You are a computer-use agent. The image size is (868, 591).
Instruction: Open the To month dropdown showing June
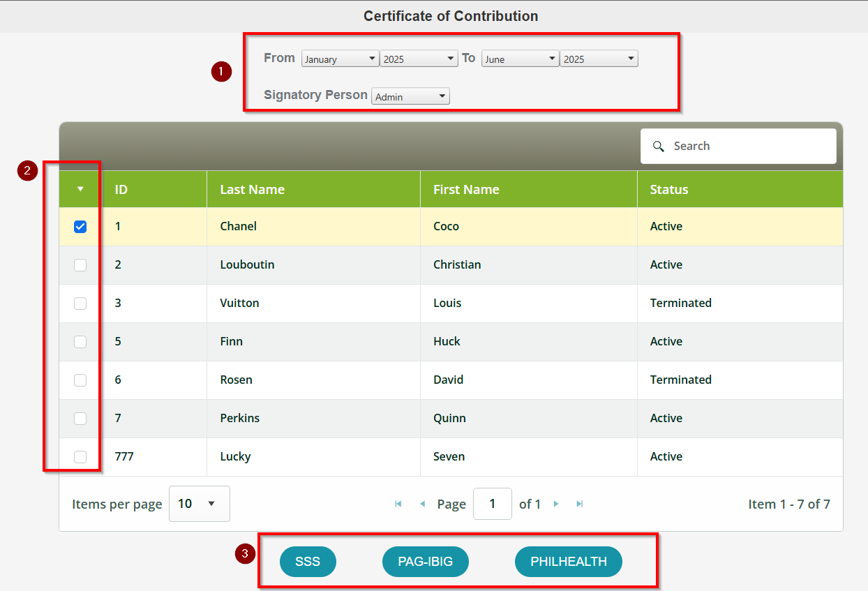coord(520,59)
